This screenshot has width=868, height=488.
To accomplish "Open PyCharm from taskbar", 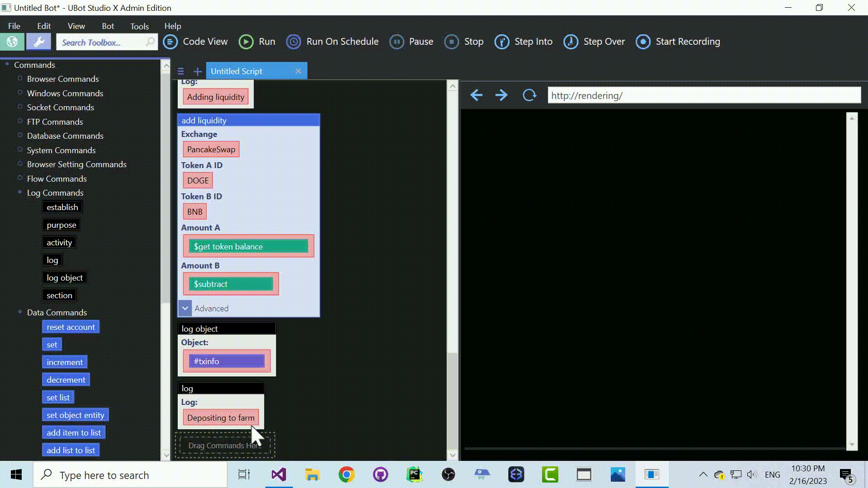I will point(414,474).
